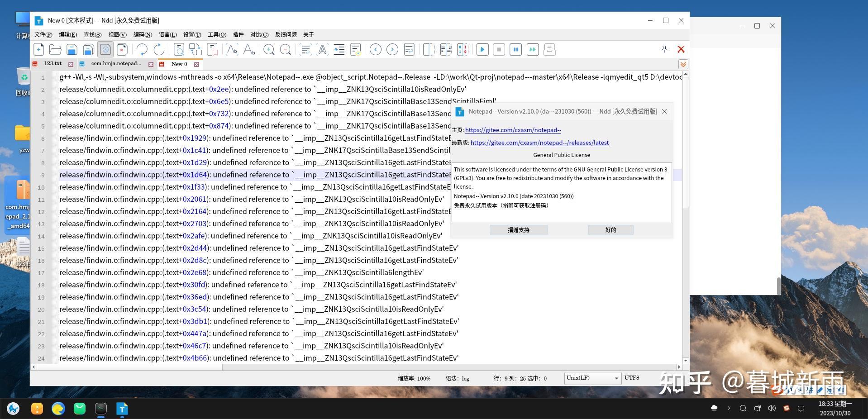The height and width of the screenshot is (419, 868).
Task: Click the editor scroll down arrow
Action: pyautogui.click(x=686, y=361)
